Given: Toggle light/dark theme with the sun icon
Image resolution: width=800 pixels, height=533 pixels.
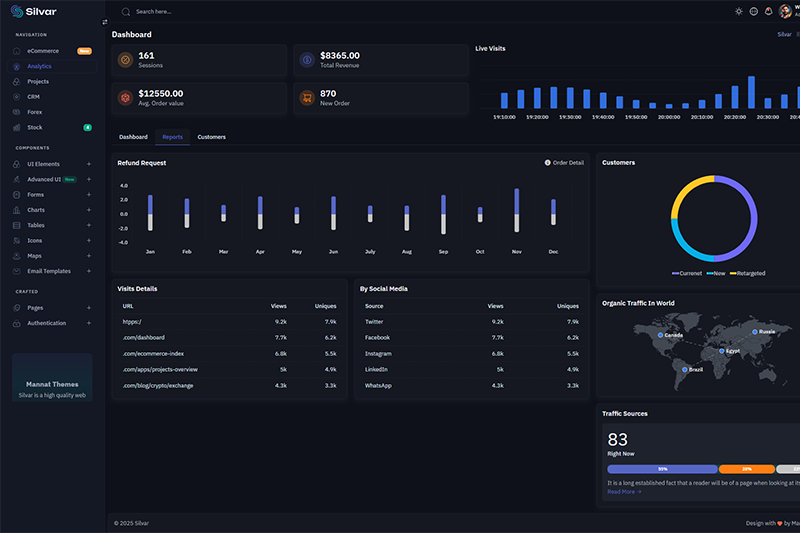Looking at the screenshot, I should pos(739,11).
